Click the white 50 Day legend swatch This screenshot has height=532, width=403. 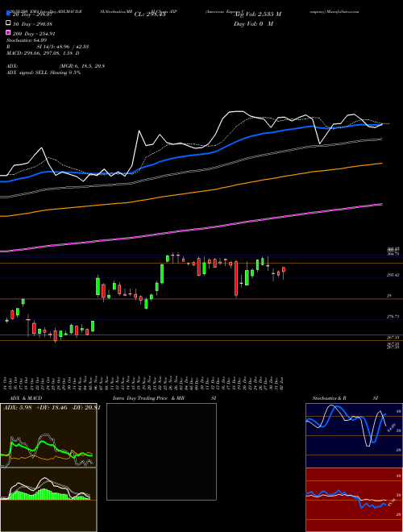8,23
